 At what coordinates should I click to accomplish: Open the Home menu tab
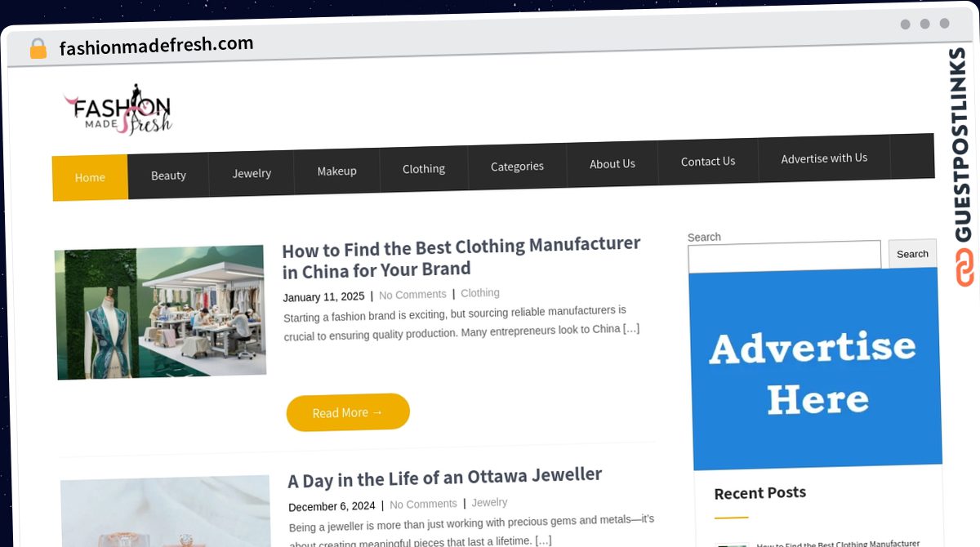pos(90,177)
